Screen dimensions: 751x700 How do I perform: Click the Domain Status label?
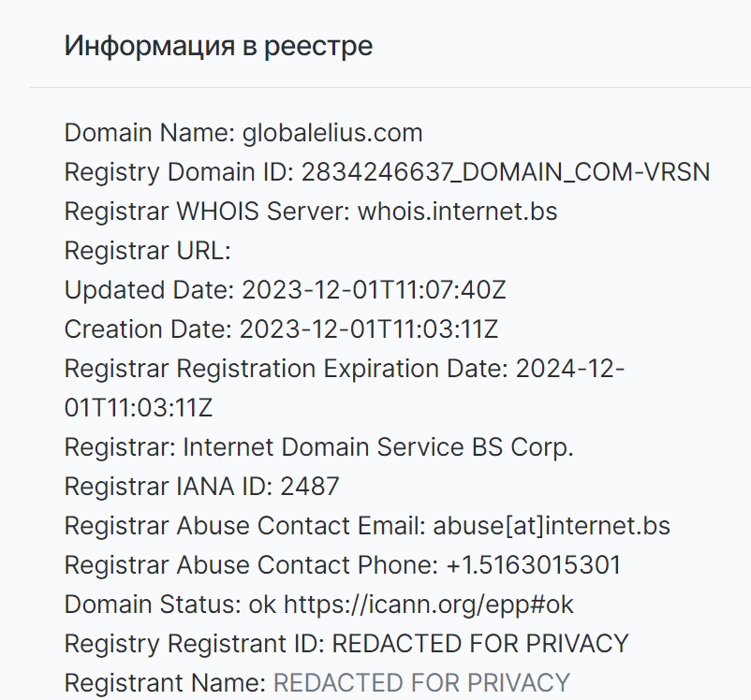[153, 604]
